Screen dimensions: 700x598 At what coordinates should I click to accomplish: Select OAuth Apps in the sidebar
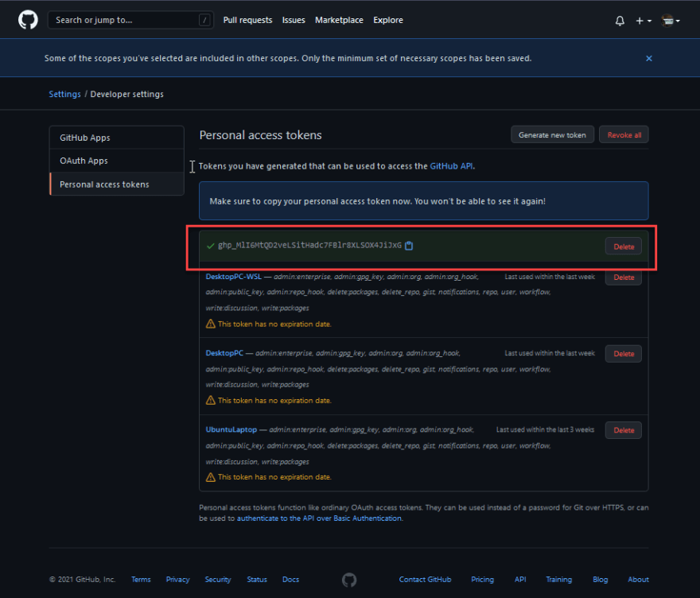(117, 161)
